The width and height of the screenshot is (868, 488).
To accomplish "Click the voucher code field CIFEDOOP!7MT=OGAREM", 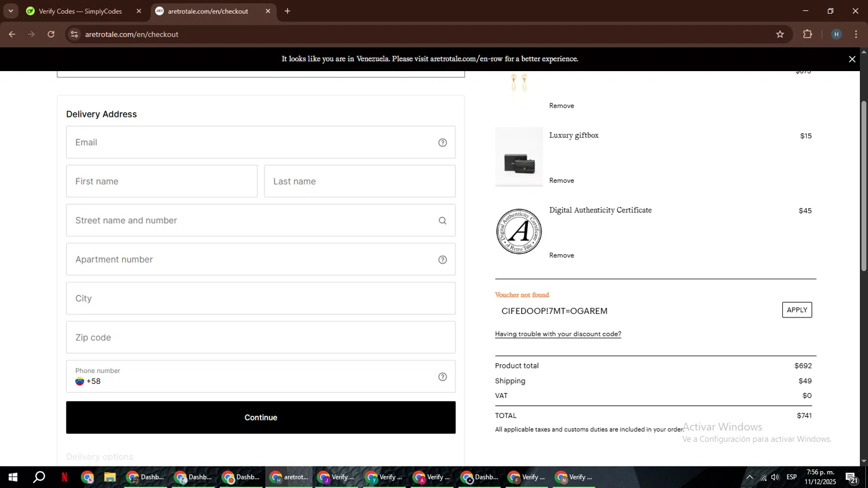I will click(637, 311).
